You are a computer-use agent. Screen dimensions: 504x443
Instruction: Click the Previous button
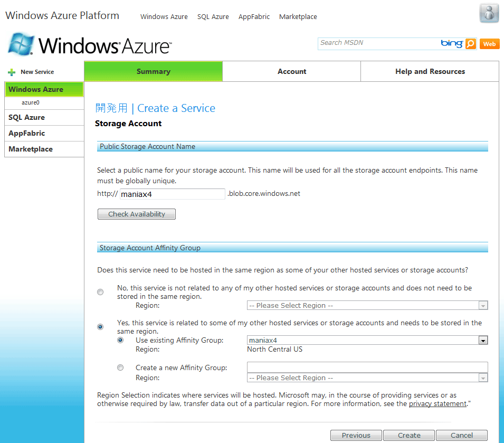356,435
